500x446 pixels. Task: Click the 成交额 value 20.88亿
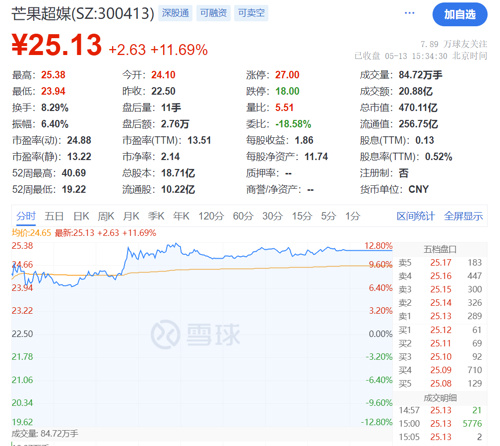416,91
